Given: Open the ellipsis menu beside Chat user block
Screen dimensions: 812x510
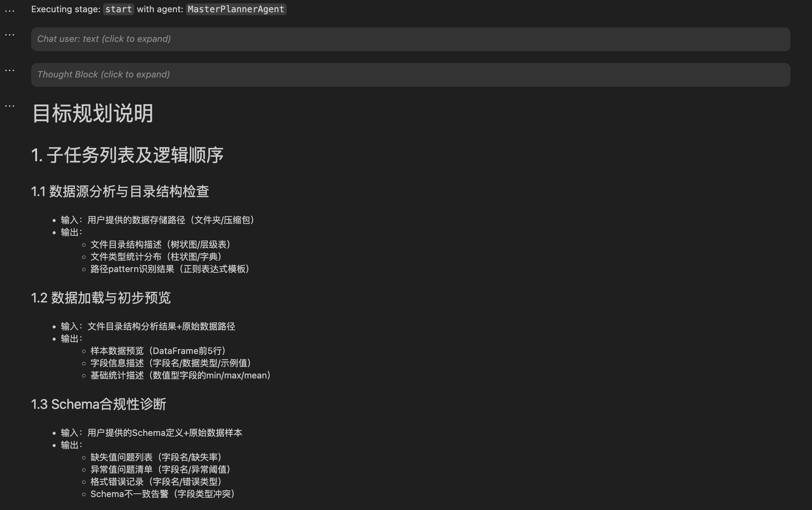Looking at the screenshot, I should [x=10, y=35].
